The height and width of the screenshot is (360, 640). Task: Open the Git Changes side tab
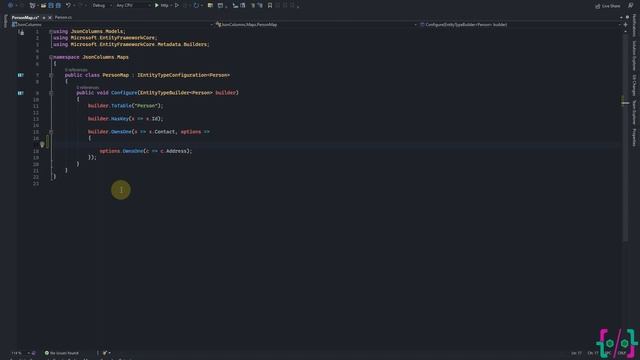(634, 85)
